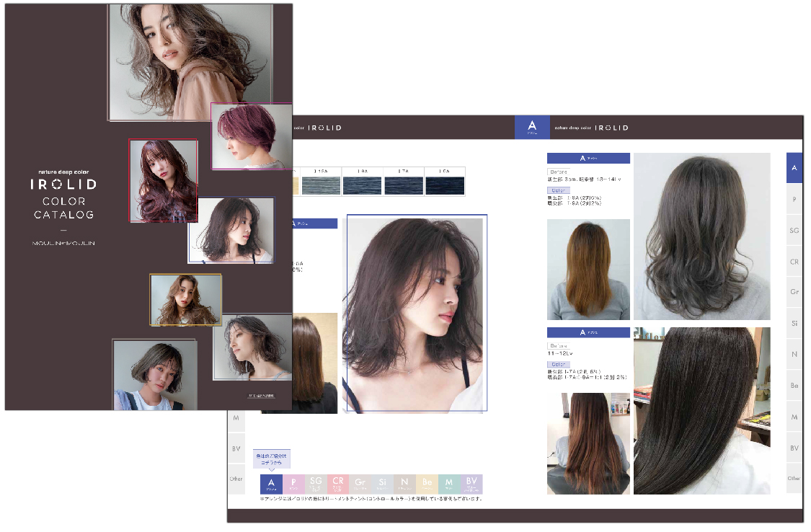Select the Gr tile in bottom color row

coord(360,484)
